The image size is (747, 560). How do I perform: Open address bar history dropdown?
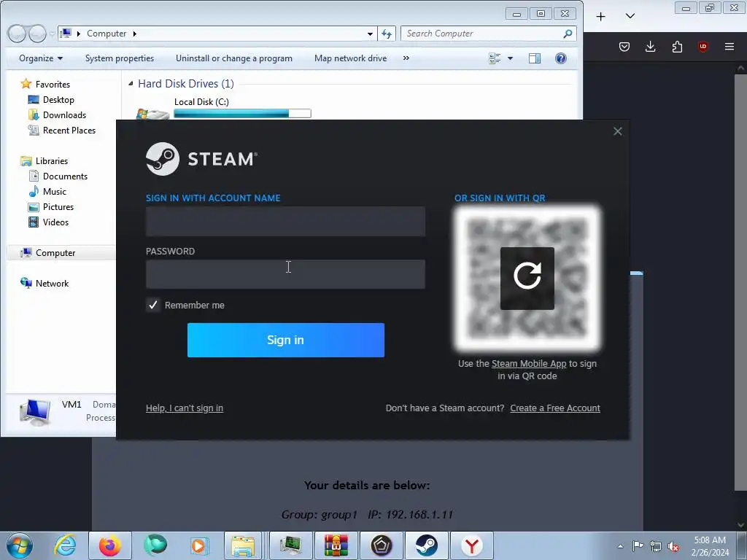tap(370, 34)
